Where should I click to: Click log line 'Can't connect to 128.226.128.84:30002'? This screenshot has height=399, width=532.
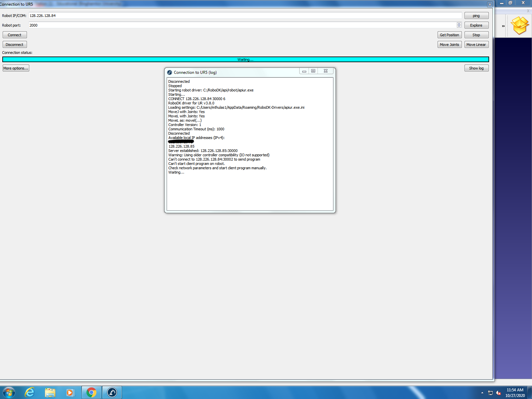(x=214, y=159)
